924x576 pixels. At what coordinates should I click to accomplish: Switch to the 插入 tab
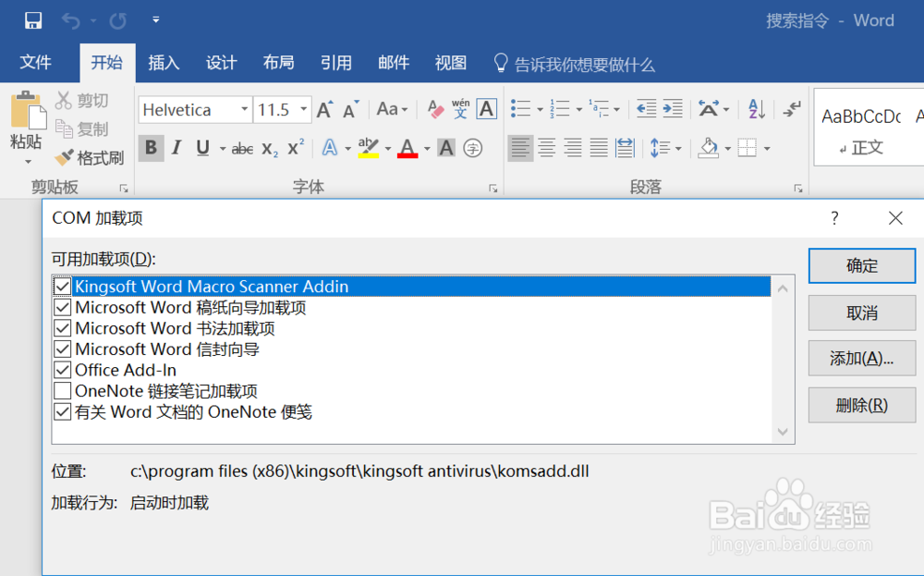tap(164, 63)
